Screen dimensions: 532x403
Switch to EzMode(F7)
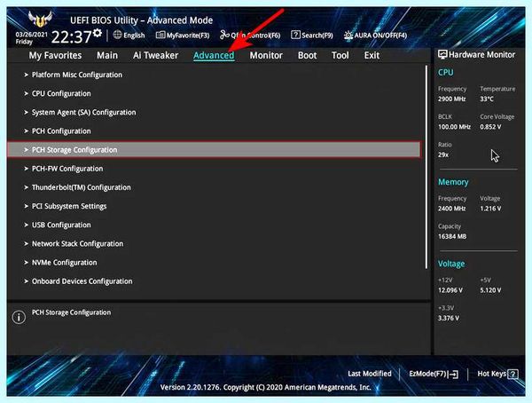point(434,374)
